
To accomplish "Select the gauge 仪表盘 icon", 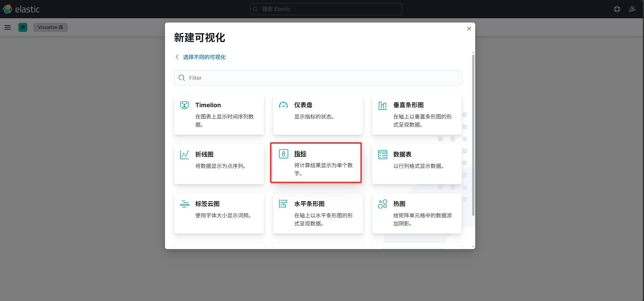I will coord(283,105).
